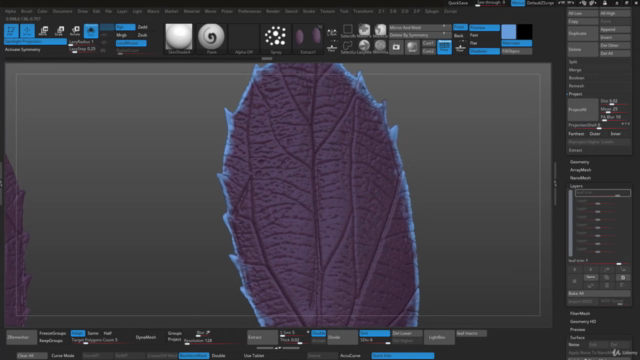The width and height of the screenshot is (640, 360).
Task: Select the Edit mode icon
Action: [x=11, y=31]
